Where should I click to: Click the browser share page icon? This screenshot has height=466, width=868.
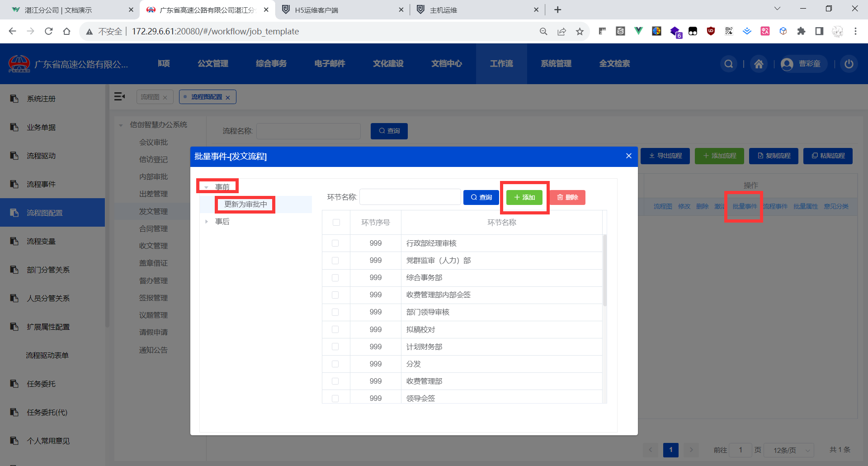[x=561, y=31]
